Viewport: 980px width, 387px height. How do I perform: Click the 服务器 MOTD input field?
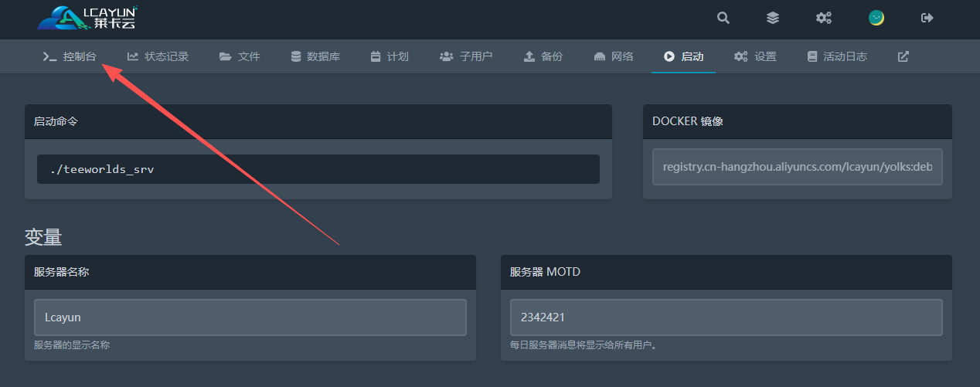point(726,317)
